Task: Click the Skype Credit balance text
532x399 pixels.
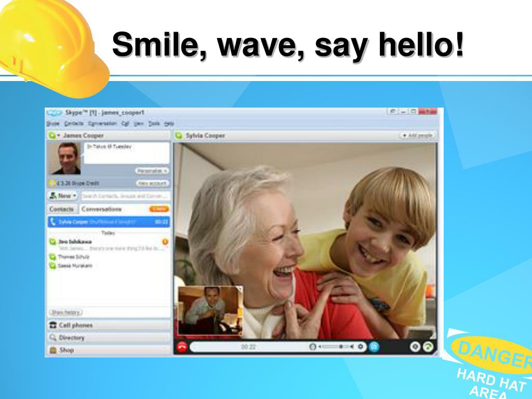Action: click(x=78, y=183)
